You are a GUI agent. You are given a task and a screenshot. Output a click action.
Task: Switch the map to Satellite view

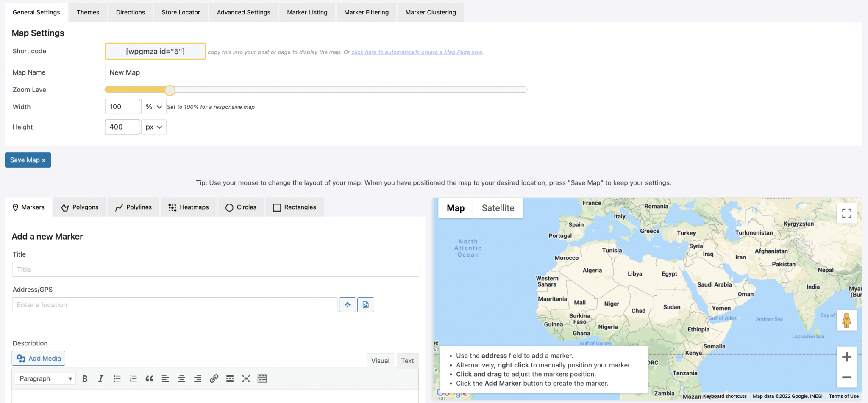498,208
